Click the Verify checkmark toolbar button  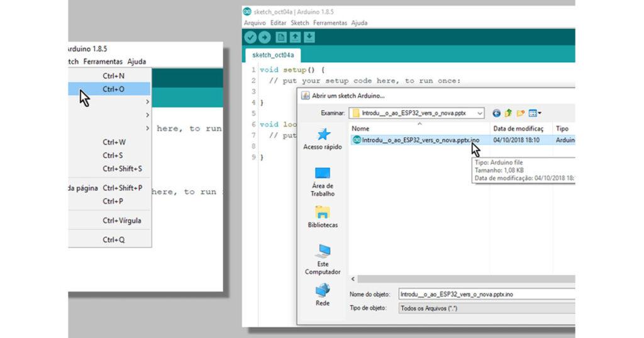coord(250,38)
